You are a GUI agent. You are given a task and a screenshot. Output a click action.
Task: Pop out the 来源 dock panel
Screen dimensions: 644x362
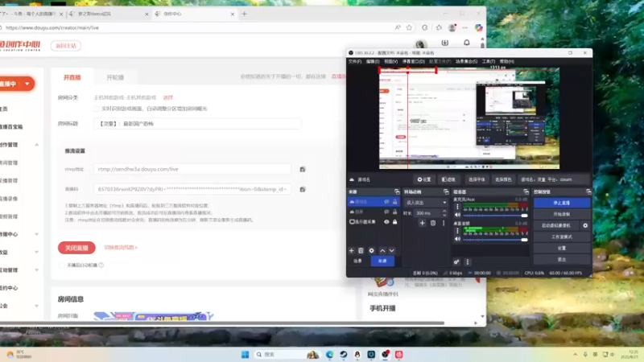pyautogui.click(x=397, y=191)
